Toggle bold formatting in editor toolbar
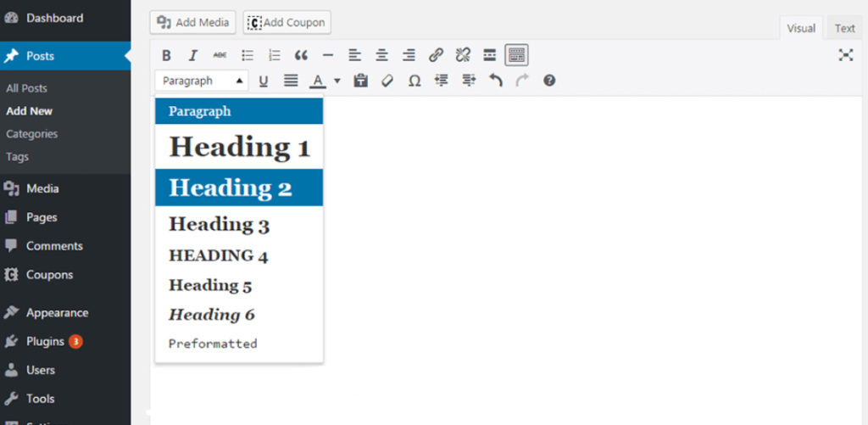 [x=166, y=55]
